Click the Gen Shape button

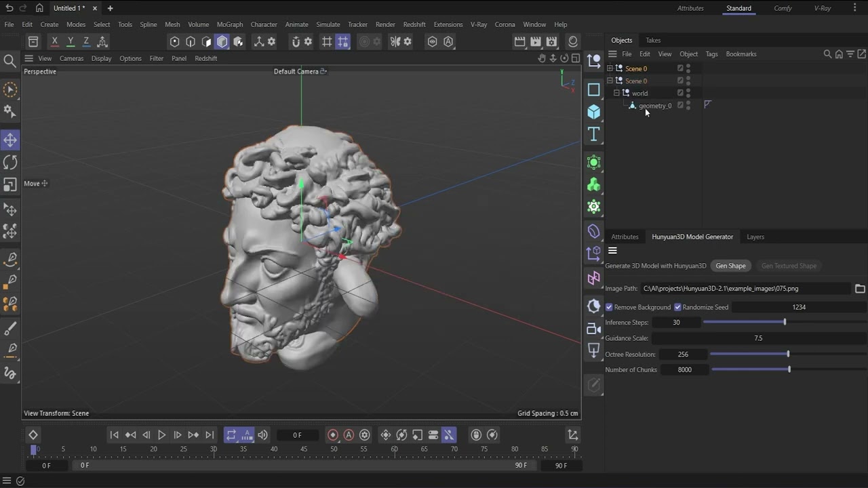point(730,266)
